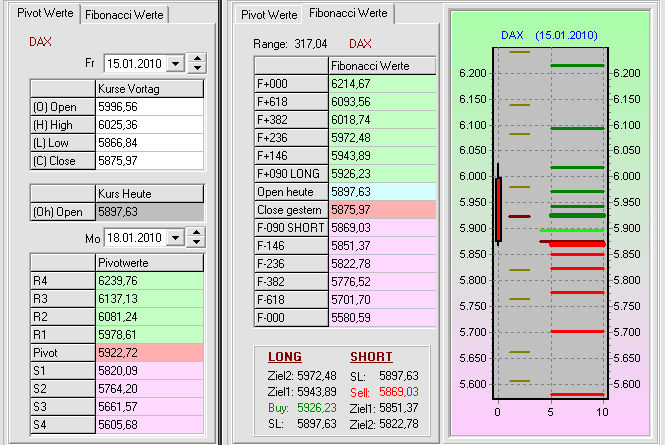
Task: Click S2 value 5764,20
Action: pyautogui.click(x=149, y=389)
